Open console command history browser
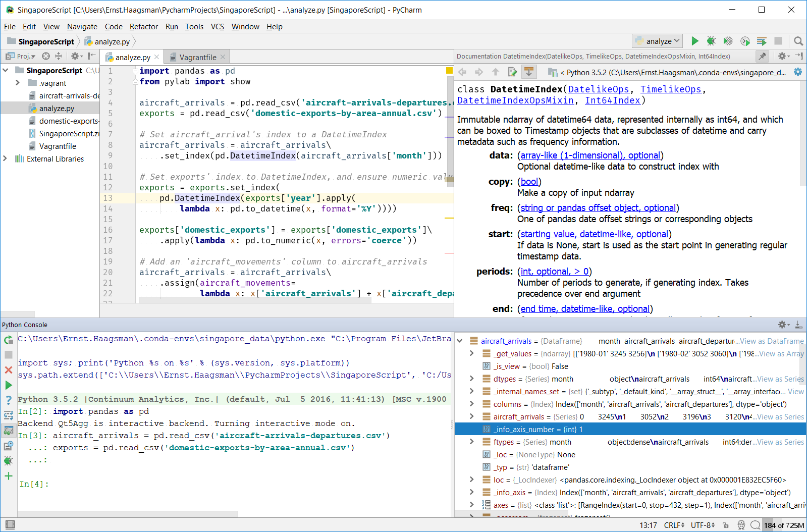The width and height of the screenshot is (807, 532). point(9,446)
